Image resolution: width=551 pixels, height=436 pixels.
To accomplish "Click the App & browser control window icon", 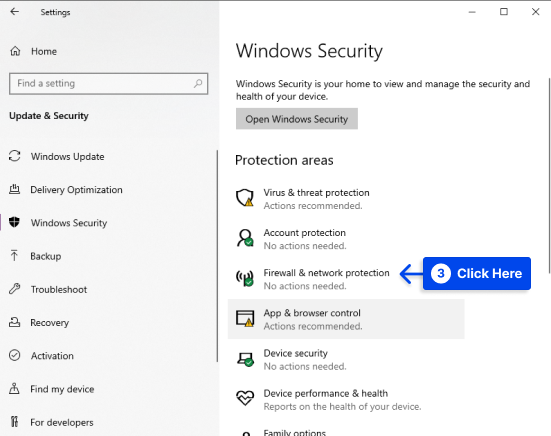I will pos(245,318).
